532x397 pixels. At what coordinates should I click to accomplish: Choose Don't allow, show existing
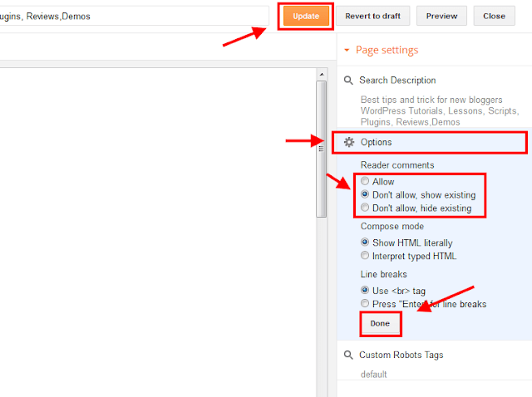click(365, 194)
